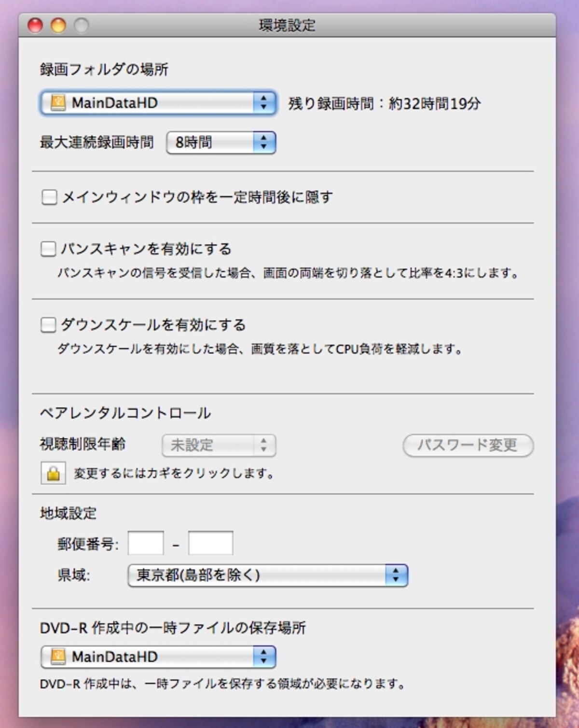
Task: Click the lock icon to allow changes
Action: coord(53,473)
